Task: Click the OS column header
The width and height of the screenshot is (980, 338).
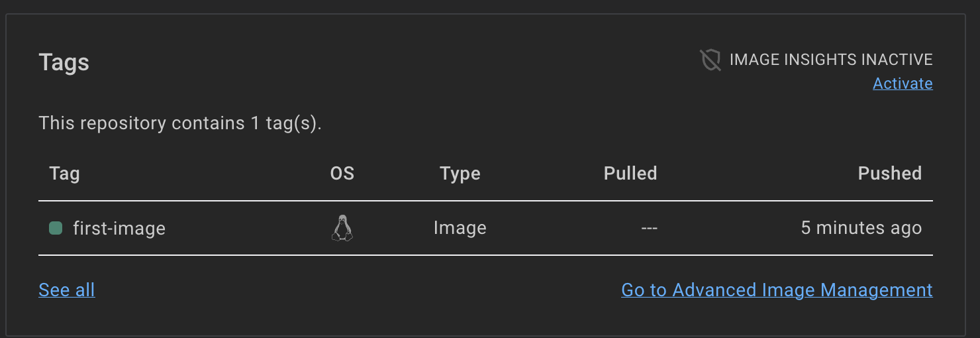Action: (x=342, y=174)
